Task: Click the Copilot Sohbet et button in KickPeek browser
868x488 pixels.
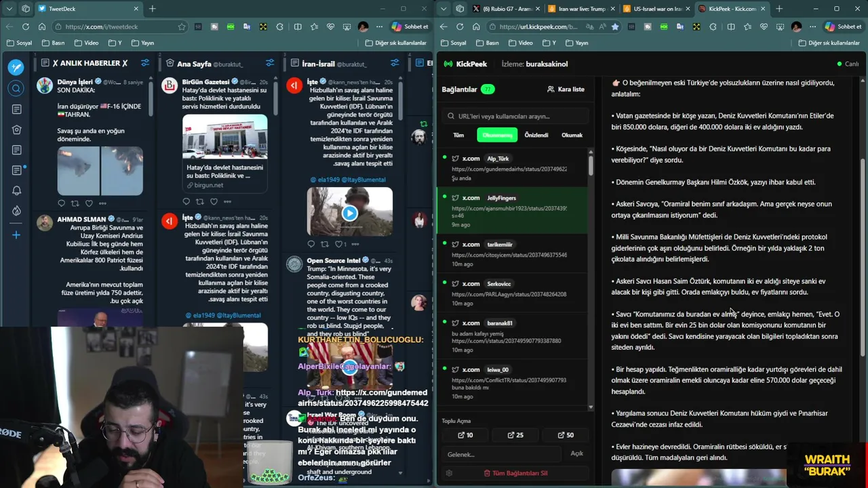Action: click(x=843, y=26)
